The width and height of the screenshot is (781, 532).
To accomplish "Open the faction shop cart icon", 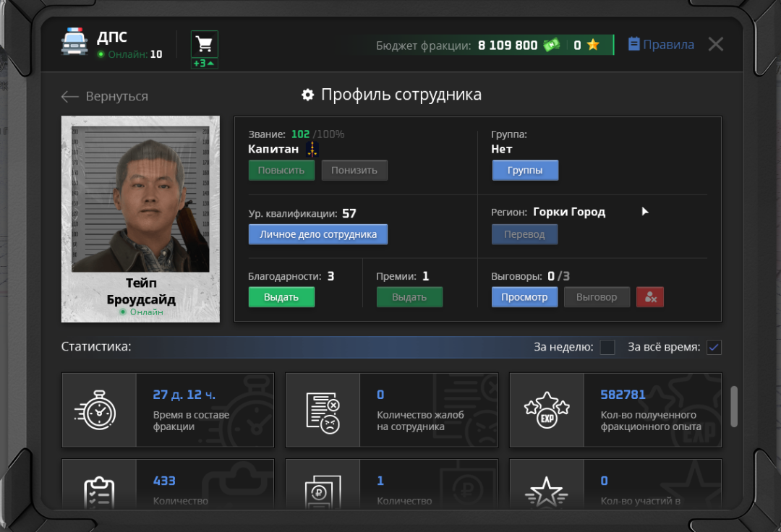I will (205, 44).
